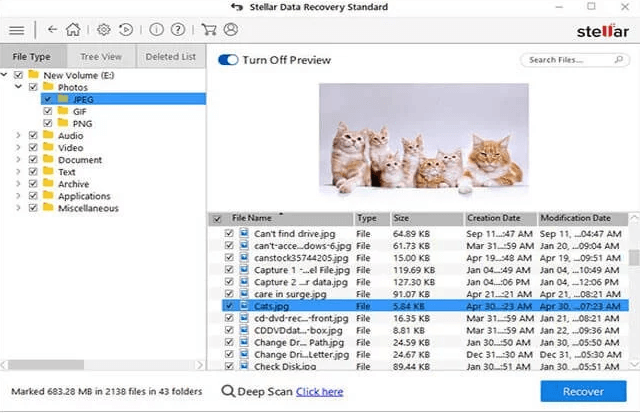The width and height of the screenshot is (640, 413).
Task: Sort by the Creation Date column header
Action: [x=500, y=219]
